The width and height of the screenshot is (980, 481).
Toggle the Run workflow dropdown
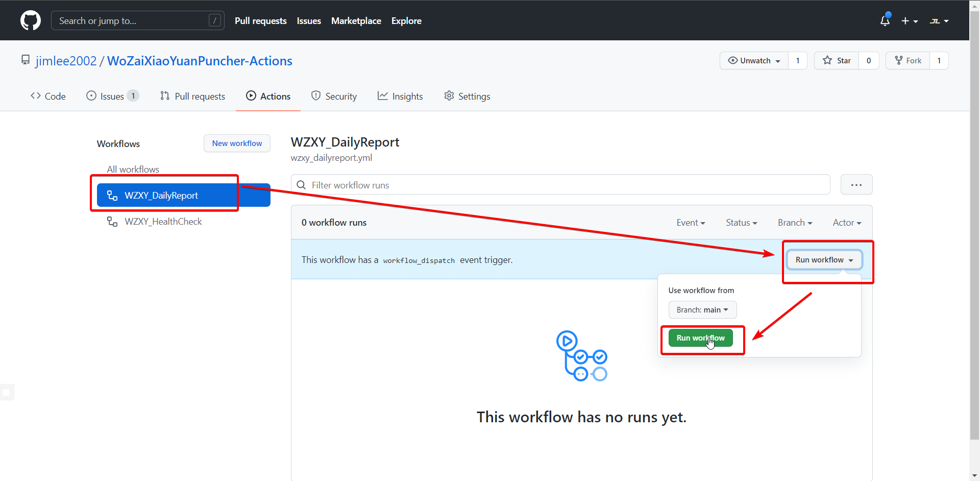click(824, 260)
